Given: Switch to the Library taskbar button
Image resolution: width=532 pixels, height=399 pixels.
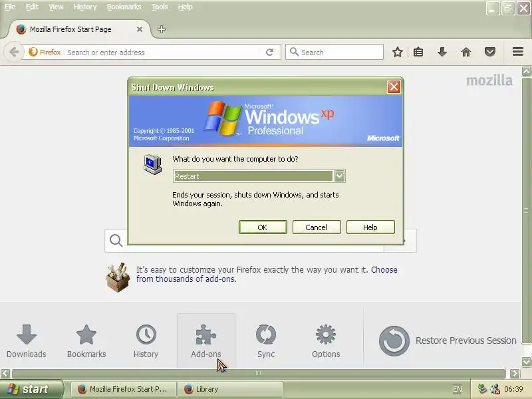Looking at the screenshot, I should click(230, 389).
